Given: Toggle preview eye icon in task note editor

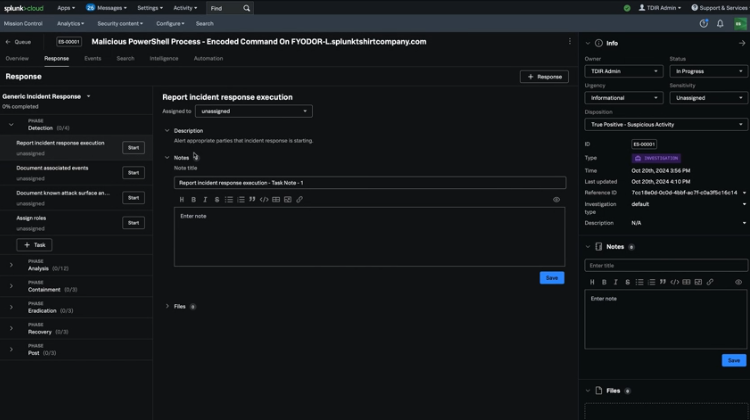Looking at the screenshot, I should [556, 199].
